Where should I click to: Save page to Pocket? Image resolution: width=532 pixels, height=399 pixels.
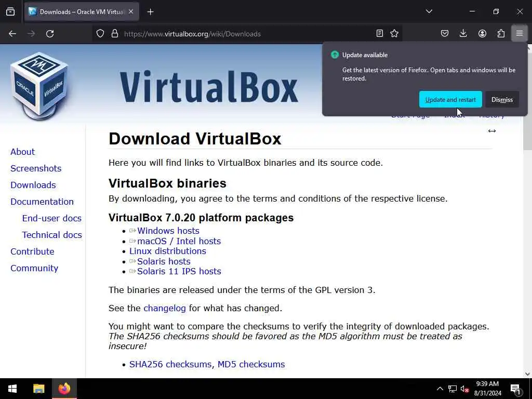click(445, 33)
